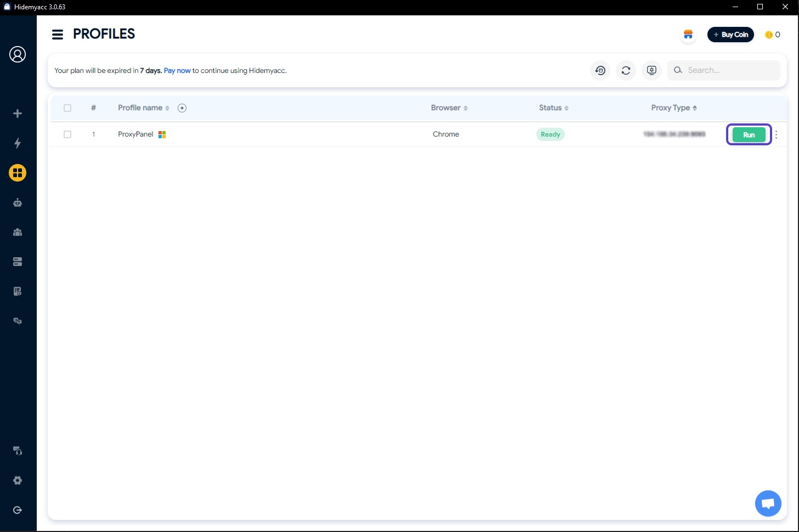Run the ProxyPanel profile
799x532 pixels.
[749, 134]
